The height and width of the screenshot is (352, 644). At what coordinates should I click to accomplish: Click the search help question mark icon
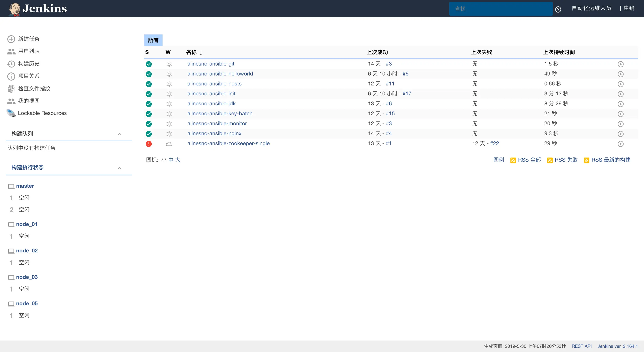pyautogui.click(x=558, y=10)
